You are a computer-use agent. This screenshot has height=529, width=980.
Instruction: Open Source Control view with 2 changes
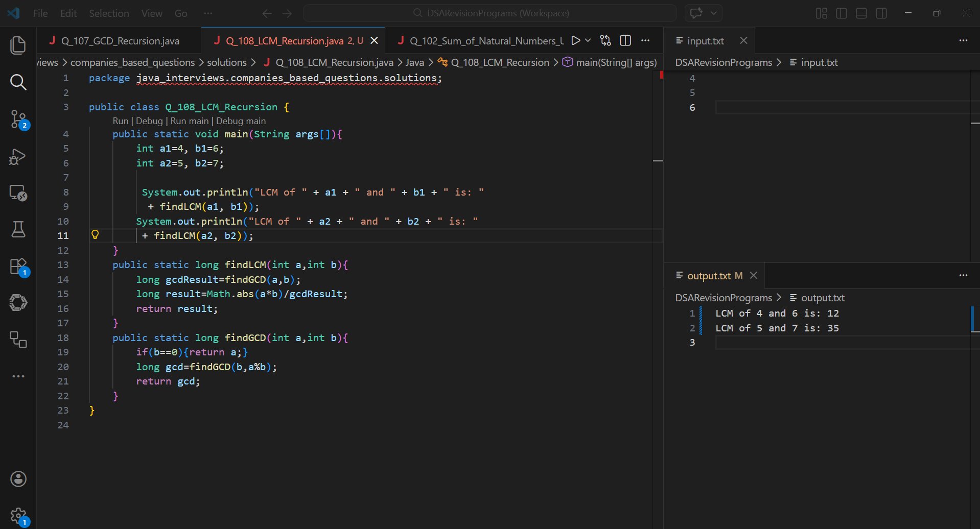point(18,119)
